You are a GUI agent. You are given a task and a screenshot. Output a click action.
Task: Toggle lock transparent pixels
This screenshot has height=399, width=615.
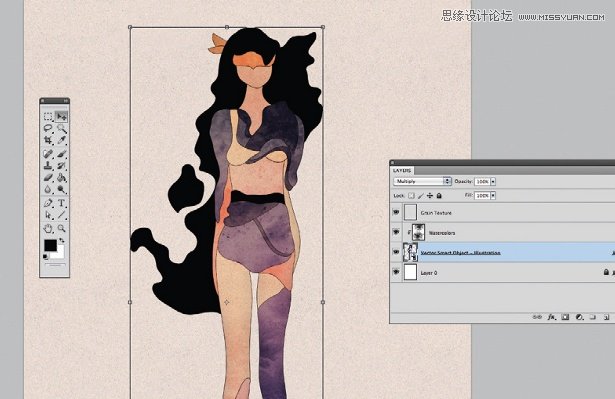(411, 195)
